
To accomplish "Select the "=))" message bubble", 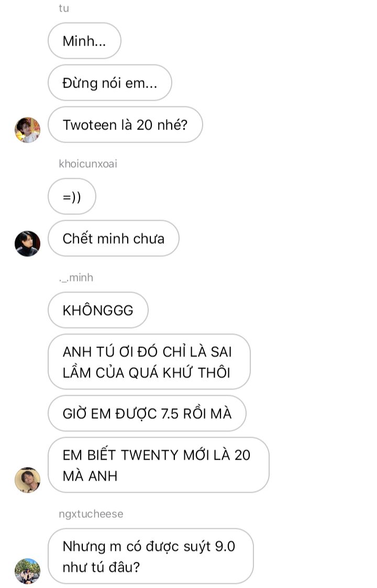I will (72, 197).
